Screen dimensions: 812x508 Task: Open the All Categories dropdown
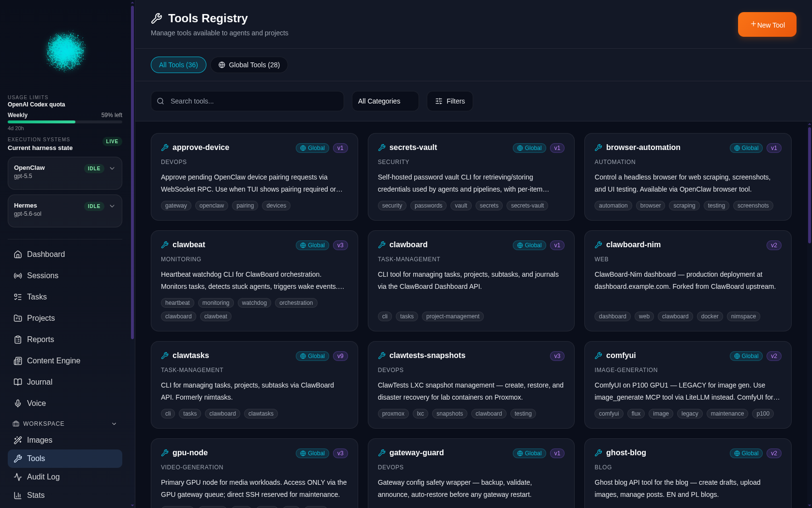point(385,101)
